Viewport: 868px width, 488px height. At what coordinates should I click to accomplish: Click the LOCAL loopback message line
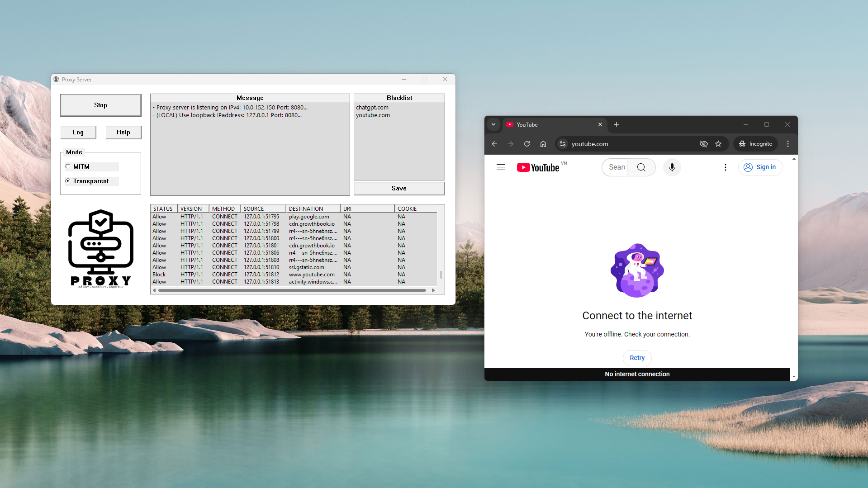click(227, 115)
